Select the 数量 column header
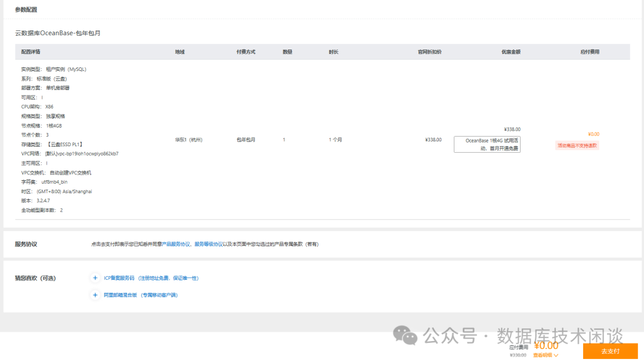 (x=287, y=52)
